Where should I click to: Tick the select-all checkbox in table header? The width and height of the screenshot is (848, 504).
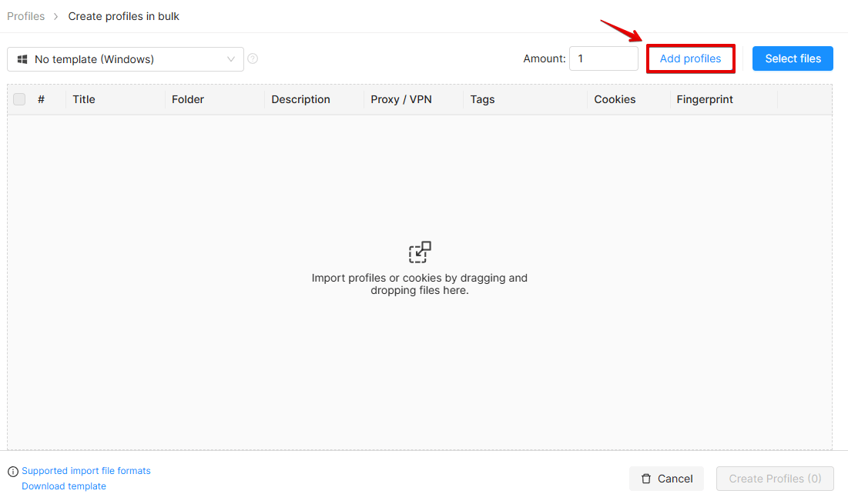19,99
